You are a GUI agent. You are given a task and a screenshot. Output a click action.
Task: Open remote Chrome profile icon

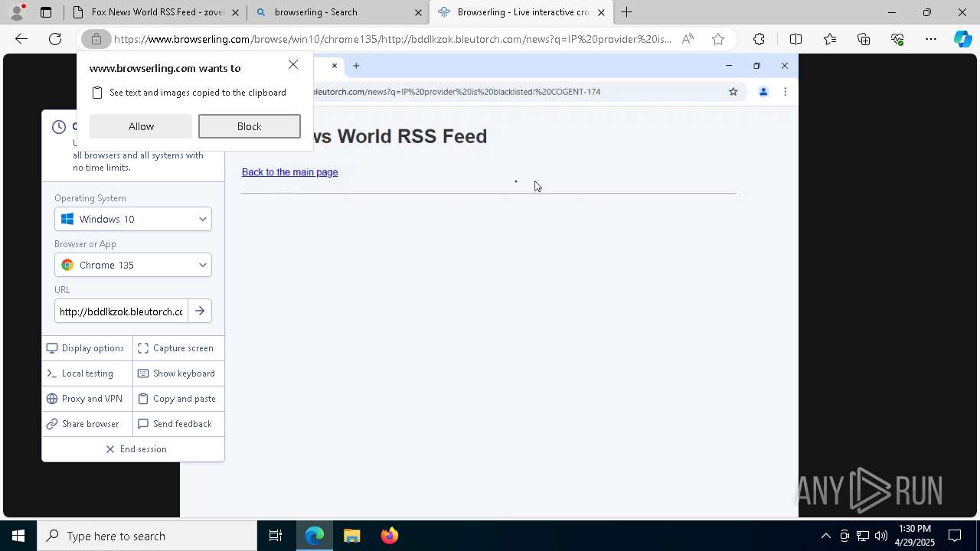(763, 92)
